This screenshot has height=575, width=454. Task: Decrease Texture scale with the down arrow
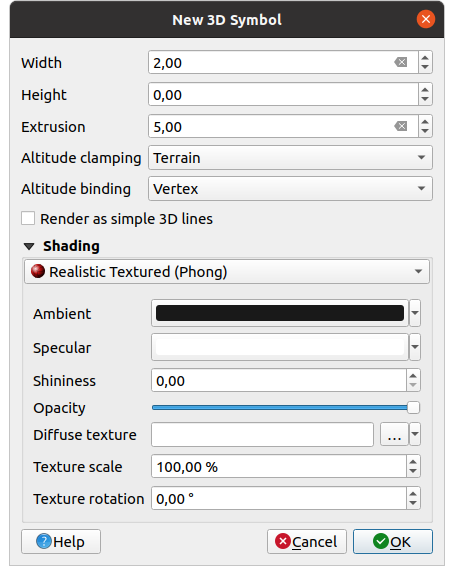tap(413, 471)
